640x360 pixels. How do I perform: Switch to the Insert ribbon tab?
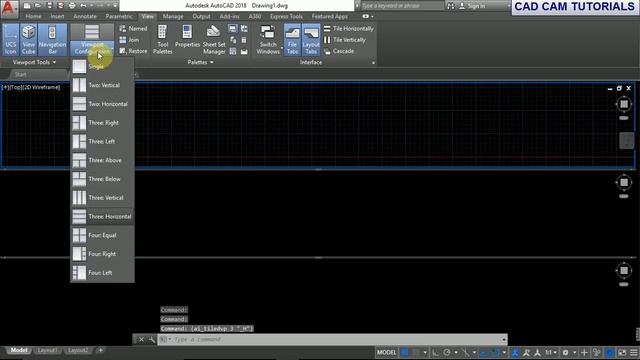click(57, 16)
